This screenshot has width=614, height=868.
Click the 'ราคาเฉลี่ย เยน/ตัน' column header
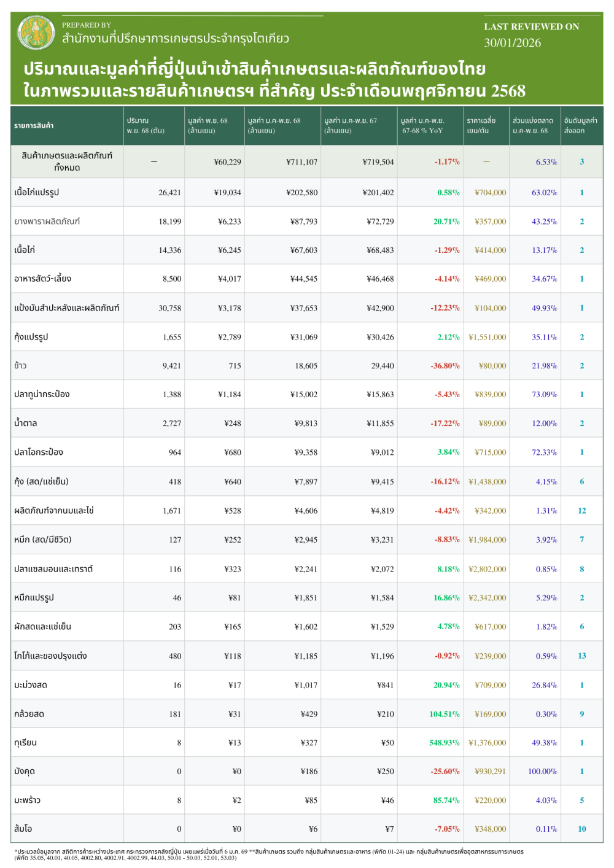(x=481, y=126)
